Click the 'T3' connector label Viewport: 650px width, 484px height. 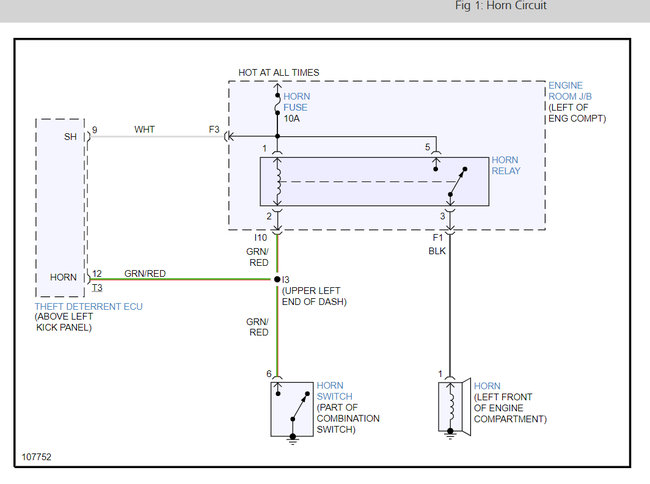click(x=97, y=288)
